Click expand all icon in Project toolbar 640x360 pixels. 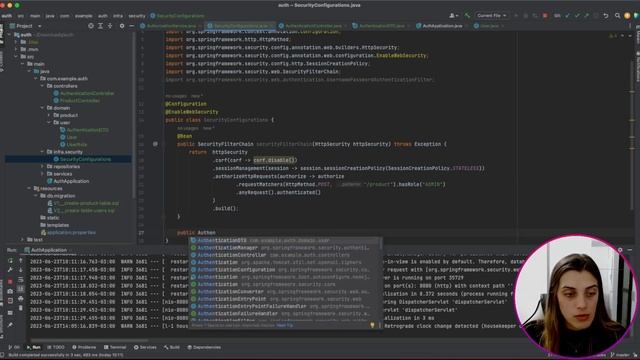pyautogui.click(x=100, y=26)
